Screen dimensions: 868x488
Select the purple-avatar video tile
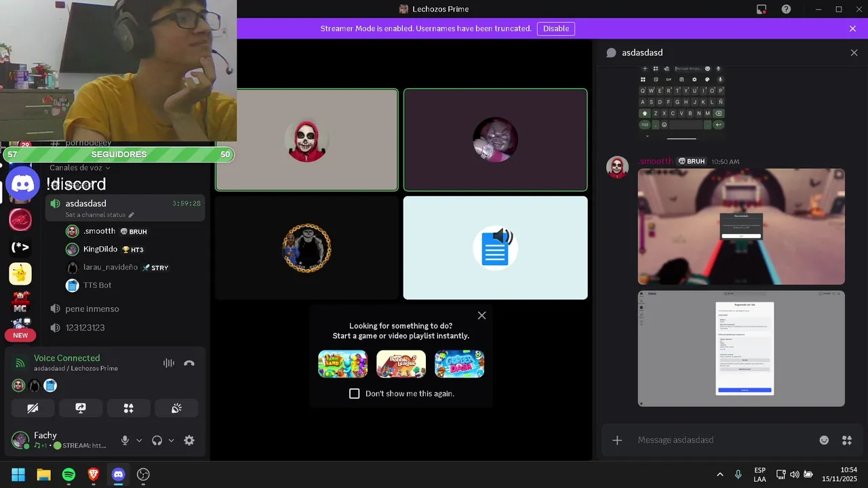point(496,140)
